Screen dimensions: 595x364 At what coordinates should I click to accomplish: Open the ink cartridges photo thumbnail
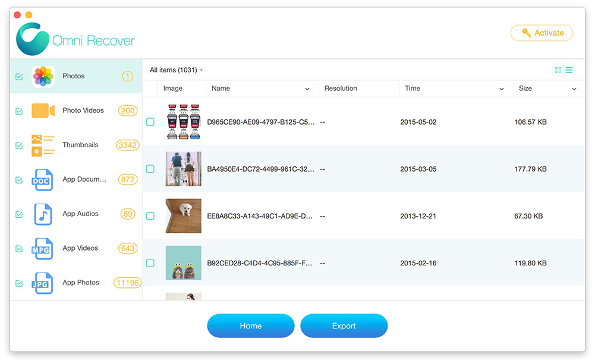[184, 122]
